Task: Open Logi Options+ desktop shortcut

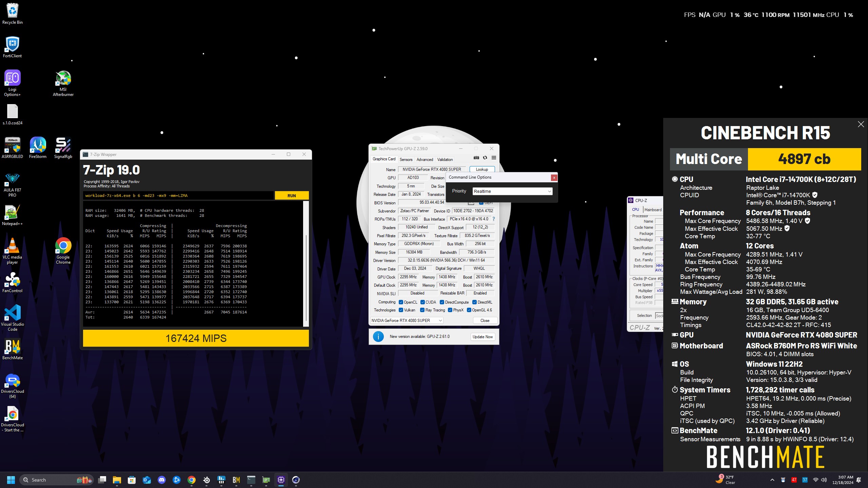Action: pyautogui.click(x=13, y=83)
